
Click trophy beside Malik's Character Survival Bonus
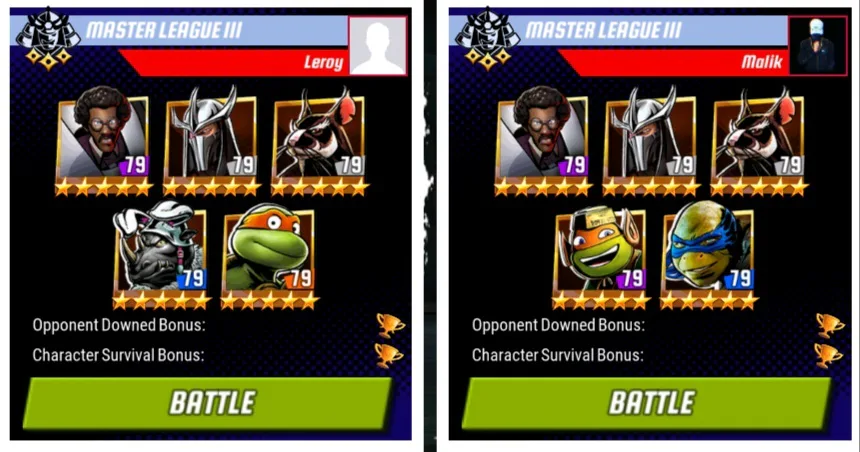(x=828, y=355)
